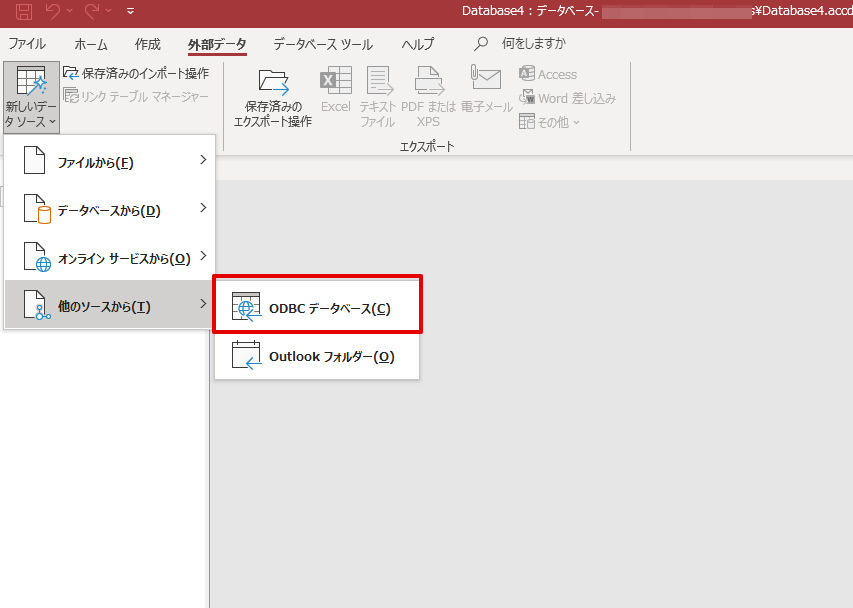Open the Undo history dropdown arrow
This screenshot has width=853, height=608.
(70, 11)
